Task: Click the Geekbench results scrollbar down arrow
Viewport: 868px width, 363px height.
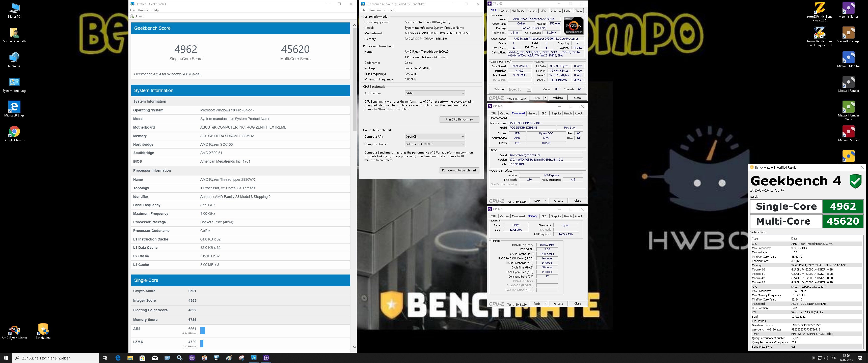Action: [x=354, y=347]
